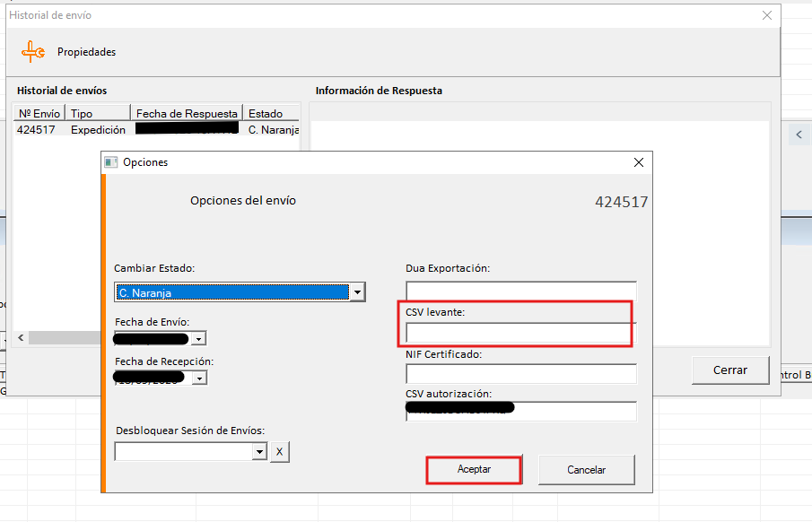Click the CSV autorización input field
Image resolution: width=812 pixels, height=522 pixels.
[x=521, y=412]
